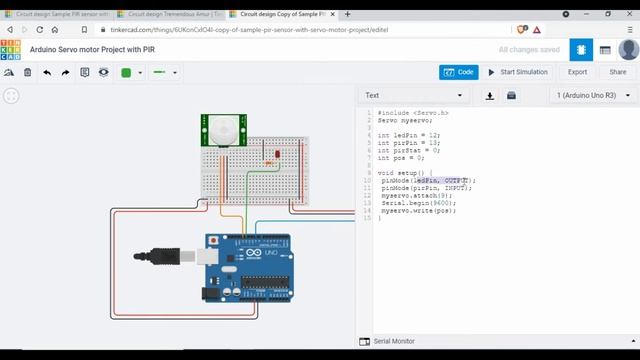Open the Arduino Uno R3 board selector

(x=593, y=96)
